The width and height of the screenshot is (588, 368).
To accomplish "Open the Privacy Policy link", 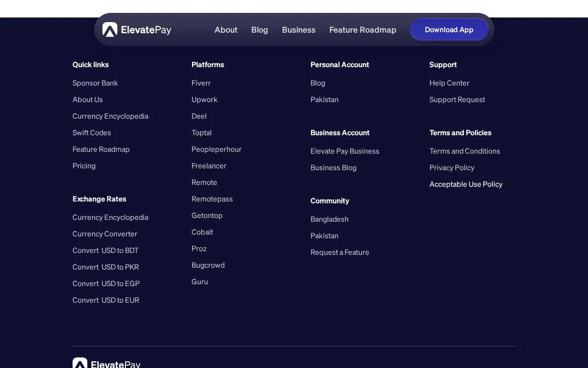I will pos(452,167).
